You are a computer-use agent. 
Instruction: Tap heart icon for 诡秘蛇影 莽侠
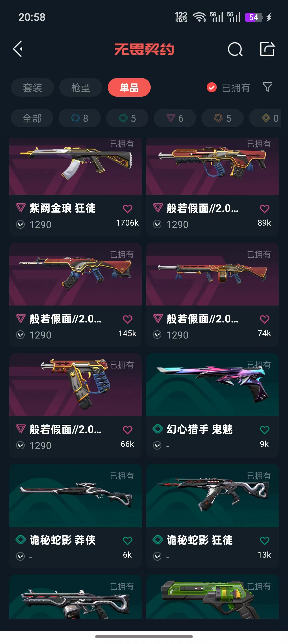(128, 540)
